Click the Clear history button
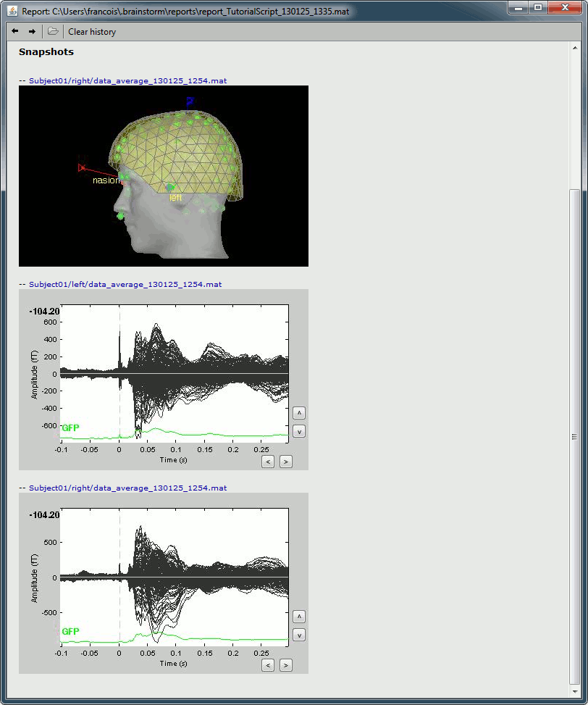This screenshot has width=588, height=705. click(92, 32)
